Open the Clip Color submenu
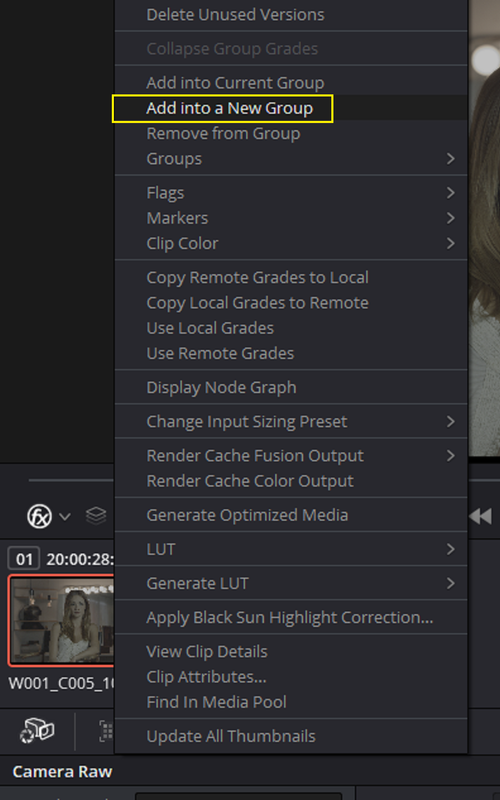500x800 pixels. pyautogui.click(x=291, y=244)
